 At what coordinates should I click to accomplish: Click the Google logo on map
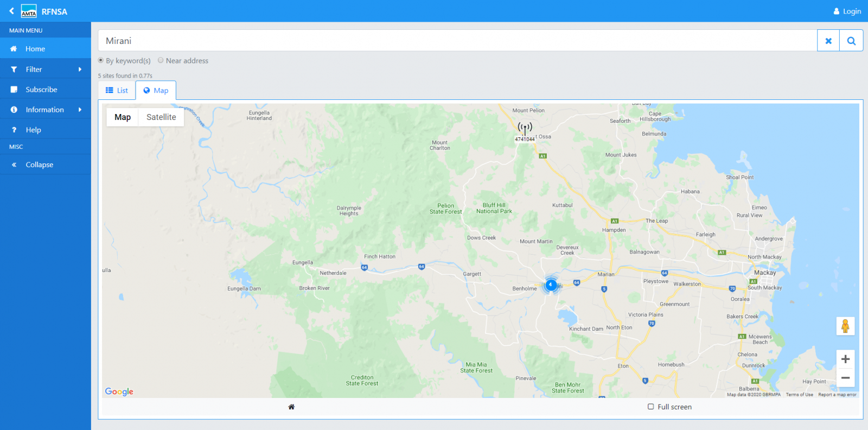click(x=119, y=391)
